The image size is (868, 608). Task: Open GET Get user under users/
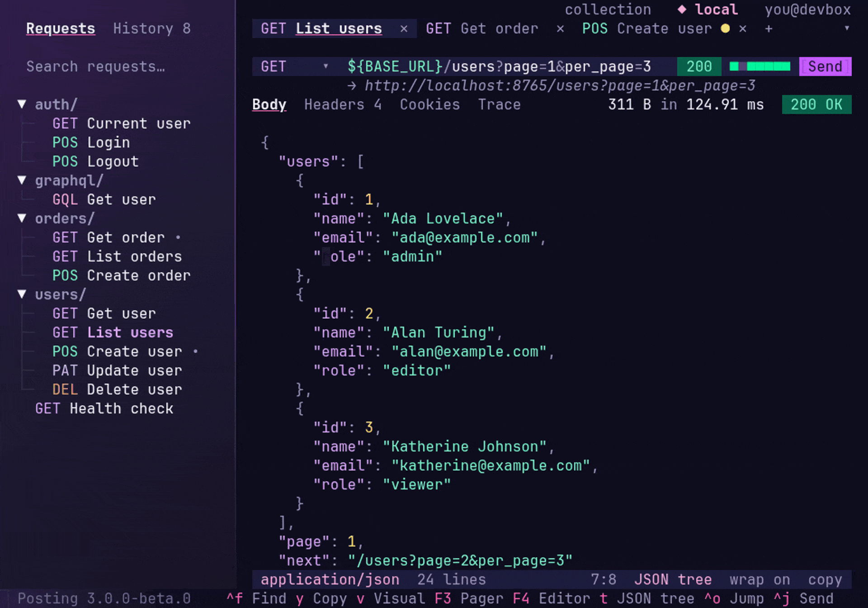point(104,313)
